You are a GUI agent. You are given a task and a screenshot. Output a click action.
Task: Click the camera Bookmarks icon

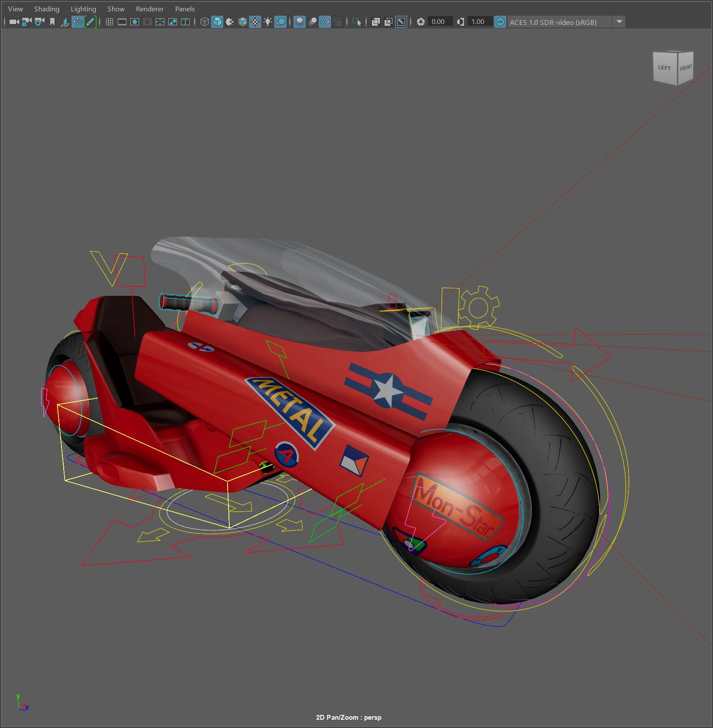click(x=52, y=22)
